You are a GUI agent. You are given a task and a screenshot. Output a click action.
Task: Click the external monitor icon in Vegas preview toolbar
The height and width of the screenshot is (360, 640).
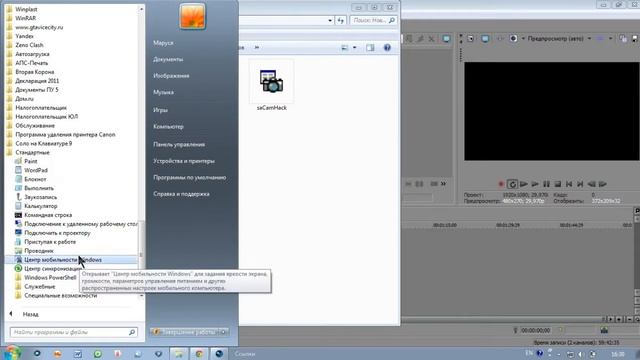(x=485, y=39)
